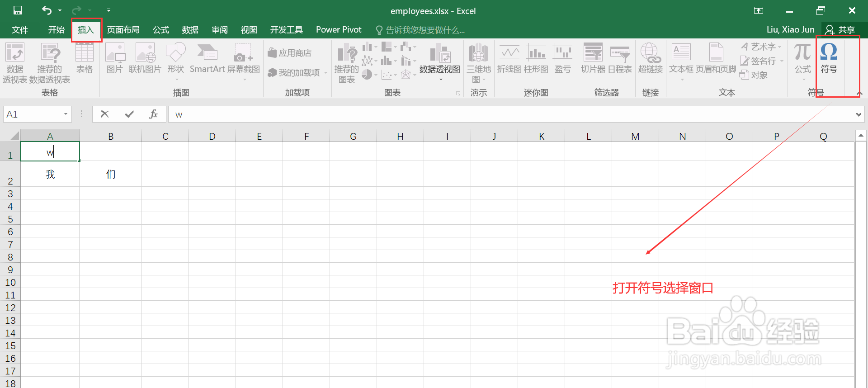
Task: Switch to the Power Pivot tab
Action: click(339, 30)
